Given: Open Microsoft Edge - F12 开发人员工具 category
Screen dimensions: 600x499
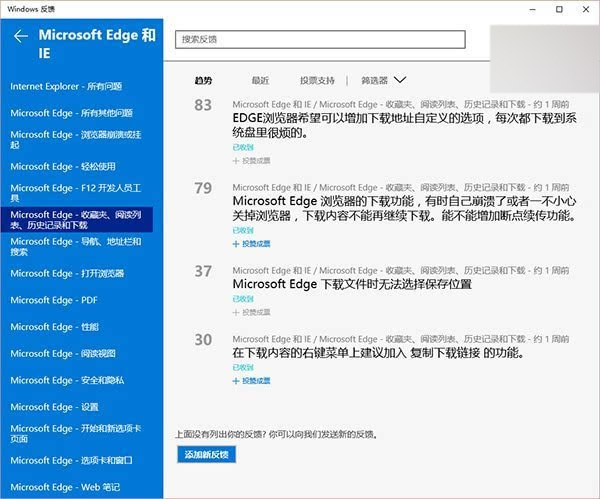Looking at the screenshot, I should click(76, 193).
